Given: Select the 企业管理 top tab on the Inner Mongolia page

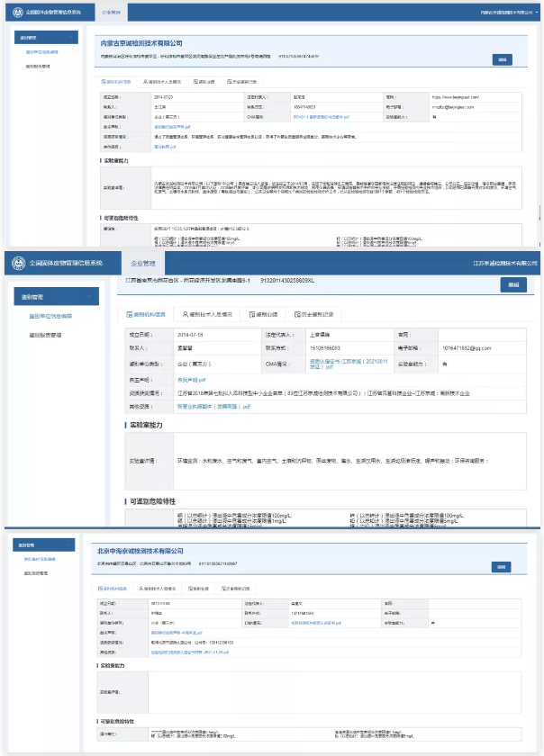Looking at the screenshot, I should [x=112, y=13].
